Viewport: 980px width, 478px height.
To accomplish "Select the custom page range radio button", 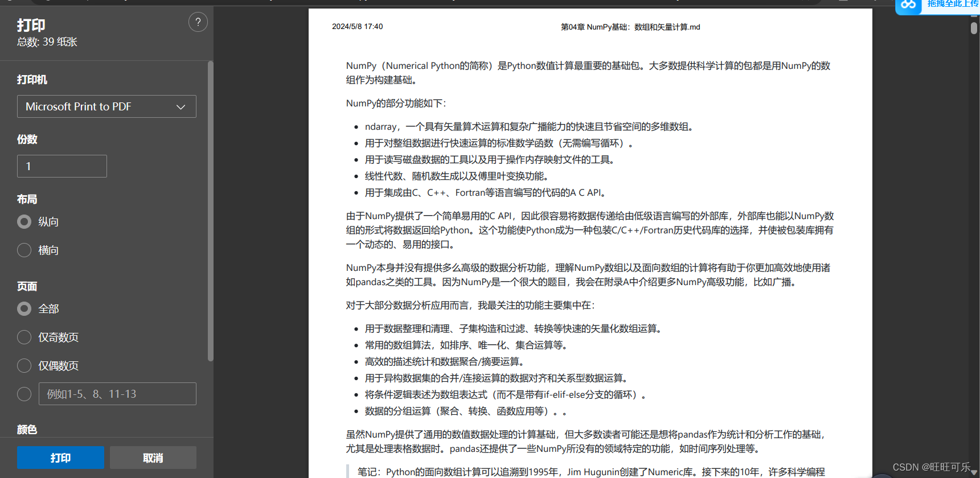I will (24, 394).
